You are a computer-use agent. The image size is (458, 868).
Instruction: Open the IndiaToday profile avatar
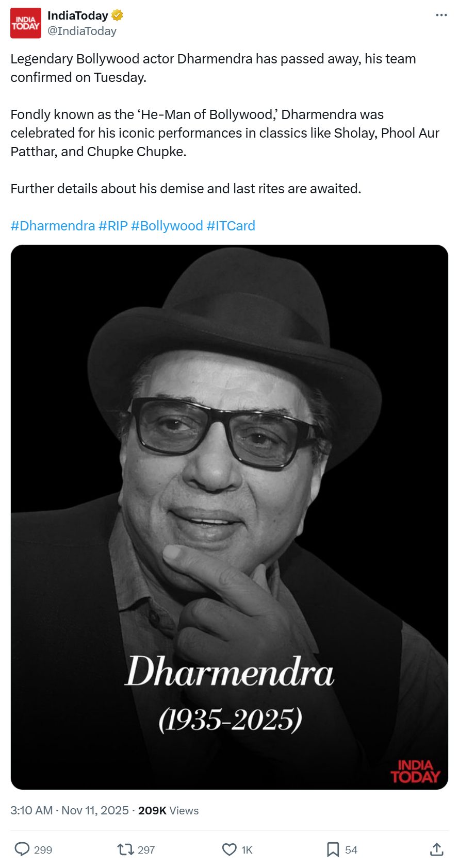(x=26, y=23)
